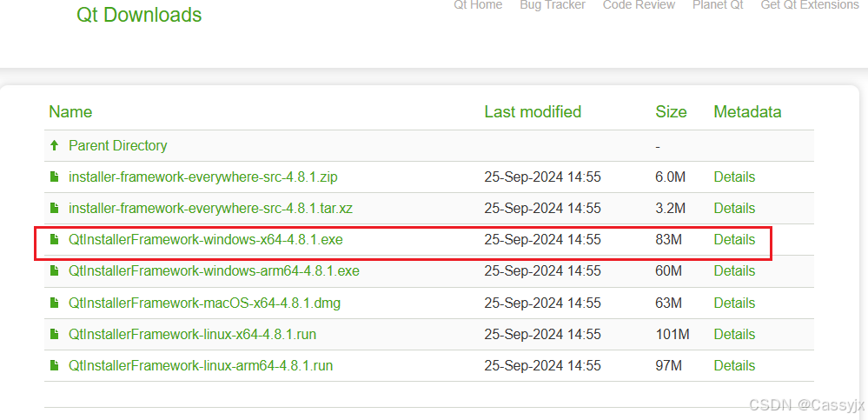The height and width of the screenshot is (420, 868).
Task: Go to Parent Directory
Action: coord(118,146)
